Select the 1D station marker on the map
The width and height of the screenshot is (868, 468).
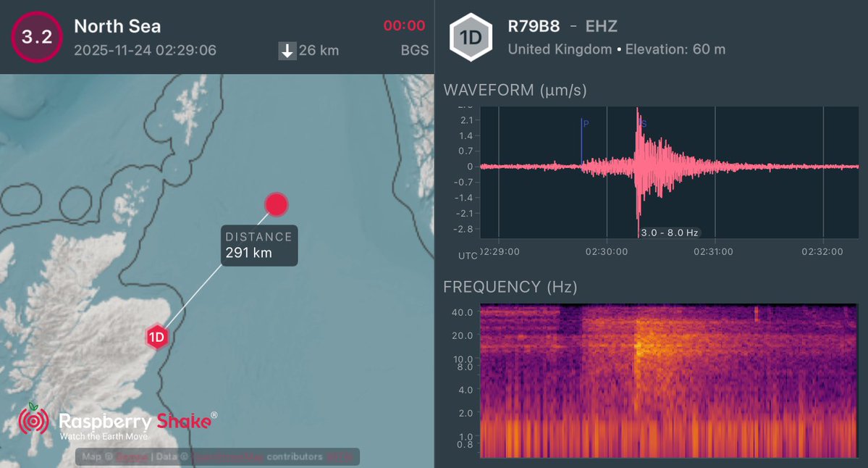point(157,336)
